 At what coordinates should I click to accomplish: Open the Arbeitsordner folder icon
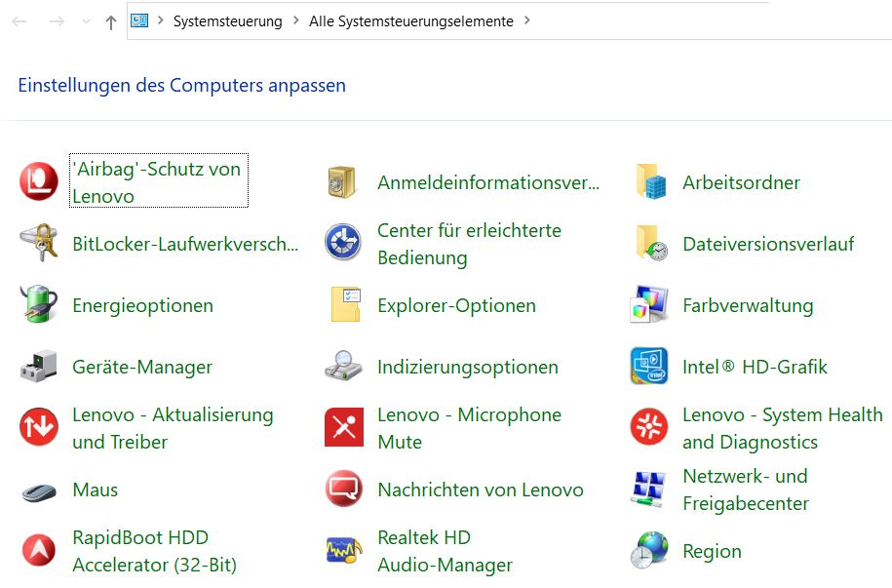tap(651, 181)
